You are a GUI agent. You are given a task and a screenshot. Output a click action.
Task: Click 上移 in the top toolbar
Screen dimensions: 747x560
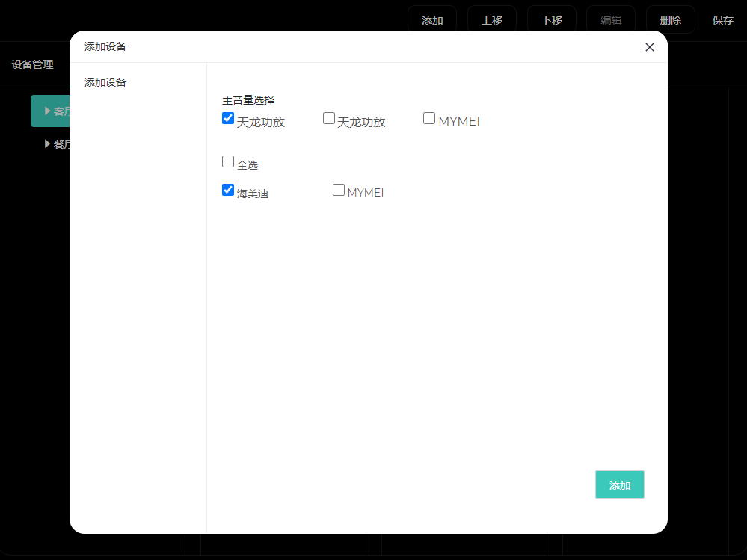pos(492,20)
